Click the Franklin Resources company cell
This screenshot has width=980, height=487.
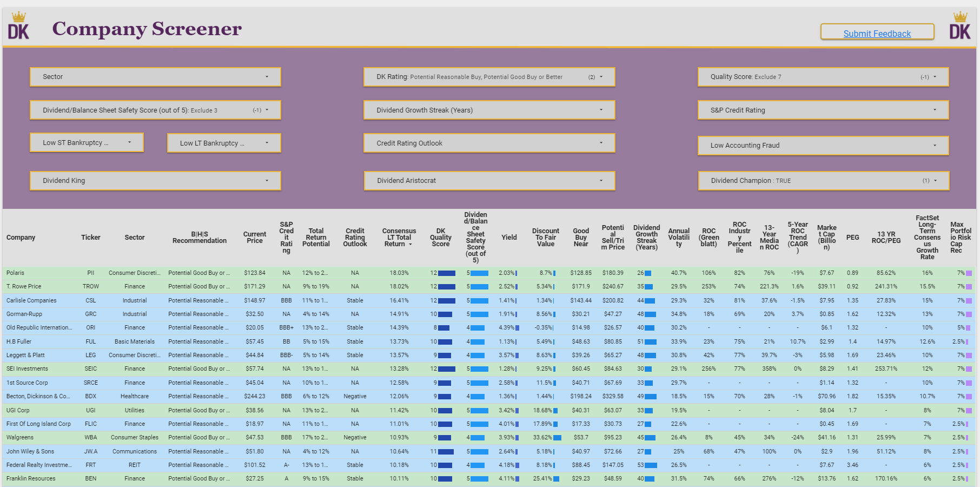pos(31,479)
